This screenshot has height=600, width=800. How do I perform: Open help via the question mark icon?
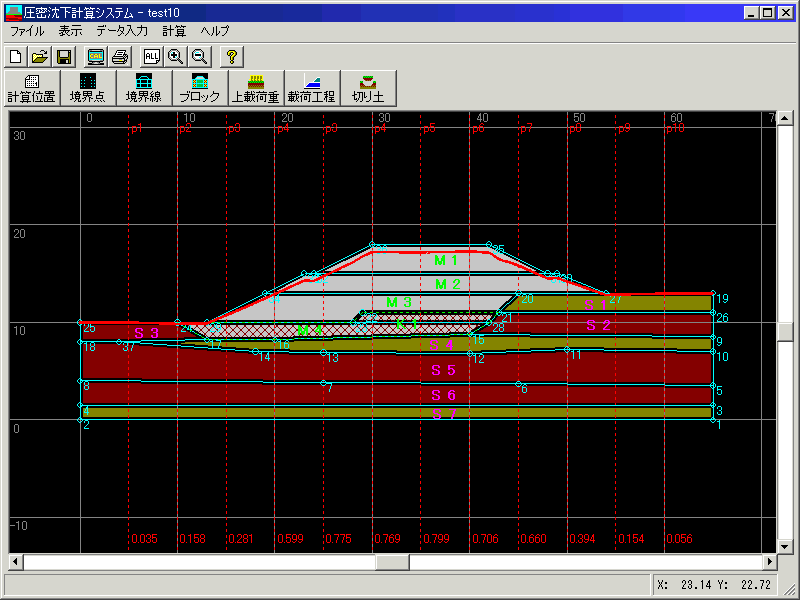tap(231, 56)
